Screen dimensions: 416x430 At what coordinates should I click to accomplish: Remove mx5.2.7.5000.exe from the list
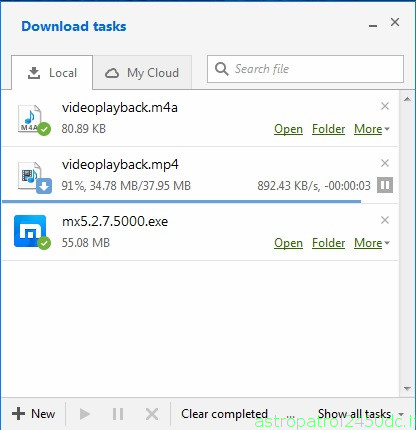385,220
